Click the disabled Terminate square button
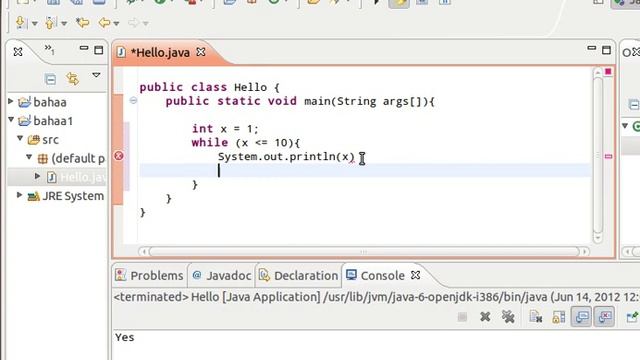This screenshot has width=640, height=360. click(462, 317)
